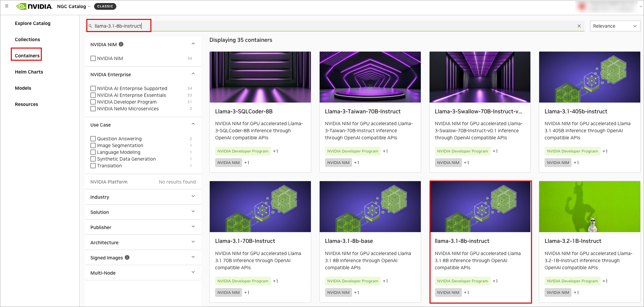644x307 pixels.
Task: Enable NVIDIA AI Enterprise Supported filter
Action: (93, 88)
